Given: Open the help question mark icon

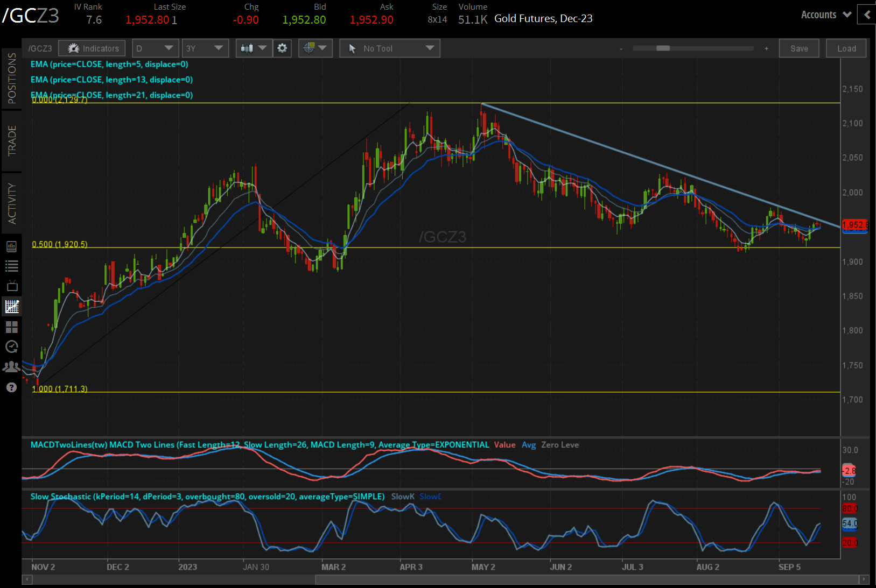Looking at the screenshot, I should tap(11, 387).
